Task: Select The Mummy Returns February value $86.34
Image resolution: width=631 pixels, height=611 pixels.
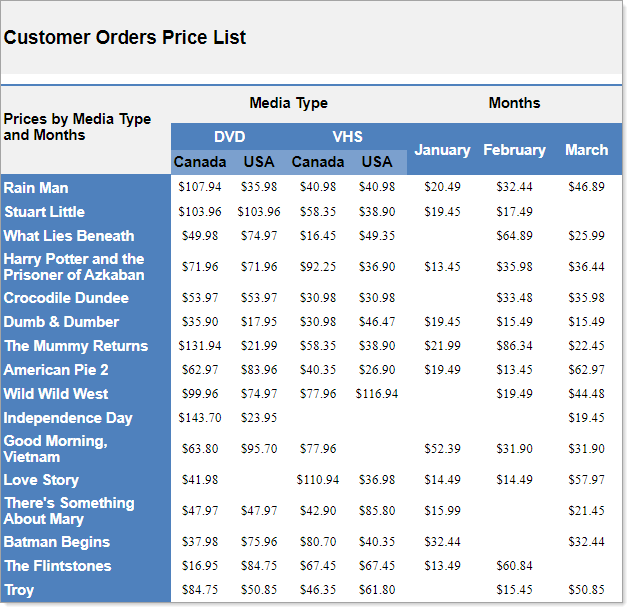Action: click(514, 346)
